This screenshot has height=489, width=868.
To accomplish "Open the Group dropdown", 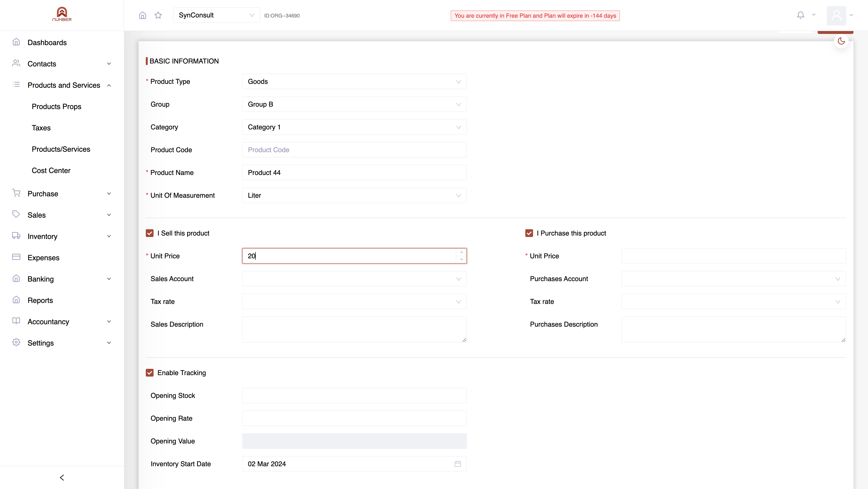I will [x=354, y=104].
